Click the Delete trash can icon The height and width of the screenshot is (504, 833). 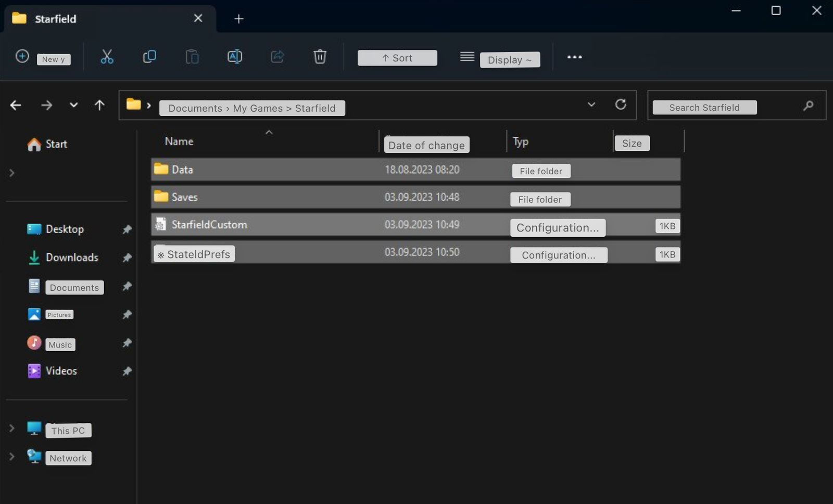click(x=320, y=57)
